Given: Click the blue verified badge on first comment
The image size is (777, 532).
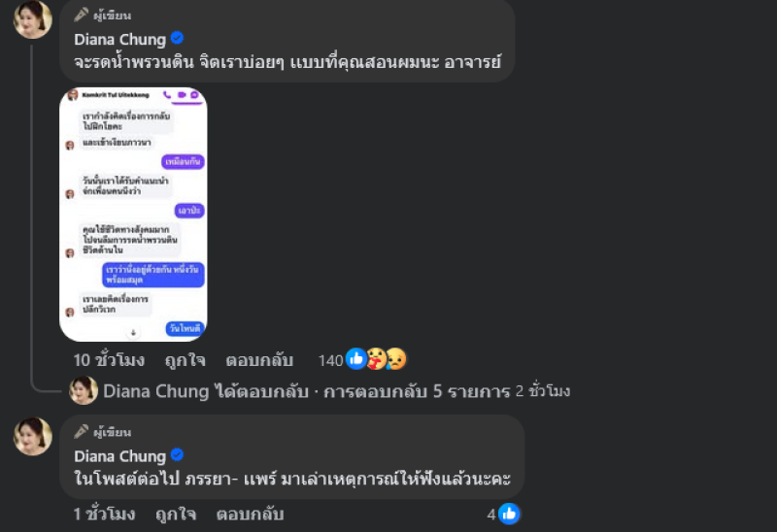Looking at the screenshot, I should [177, 38].
